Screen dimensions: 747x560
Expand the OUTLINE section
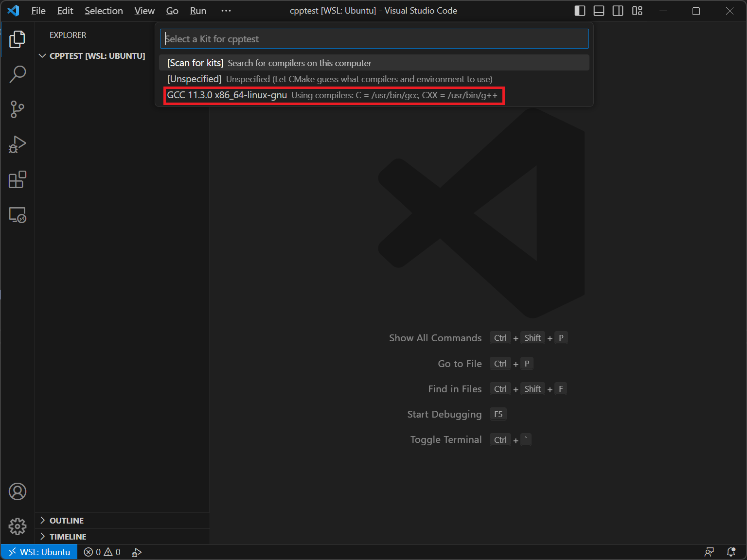tap(67, 521)
